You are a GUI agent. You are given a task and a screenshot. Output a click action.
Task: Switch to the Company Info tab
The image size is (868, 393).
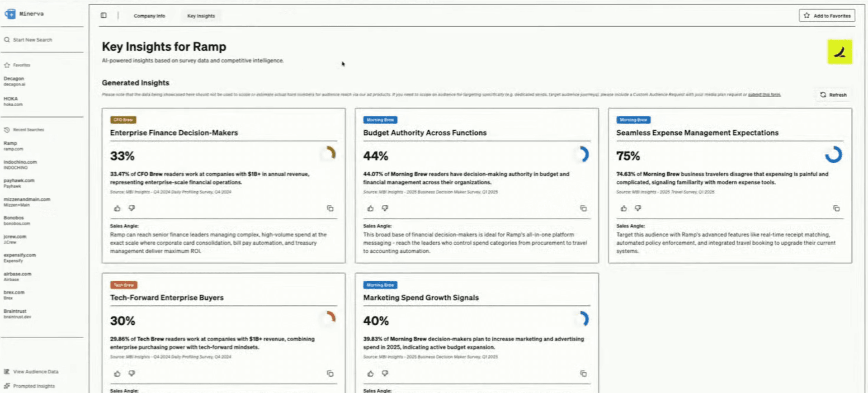149,16
